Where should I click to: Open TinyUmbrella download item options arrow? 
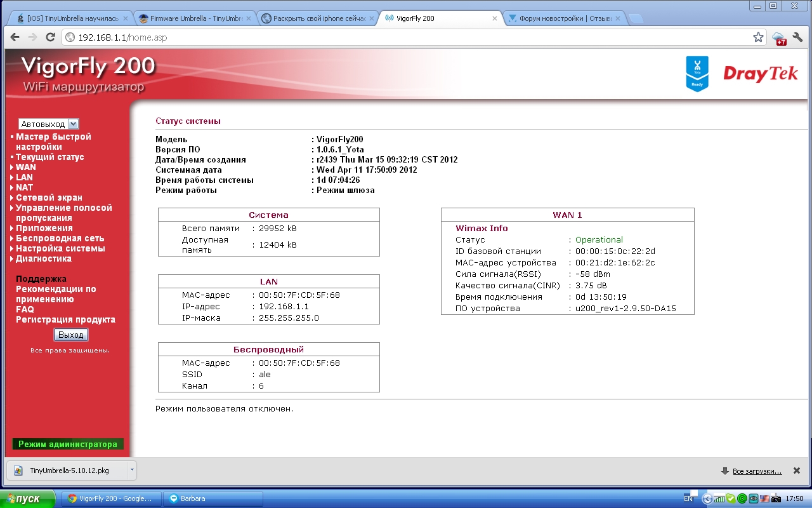131,471
